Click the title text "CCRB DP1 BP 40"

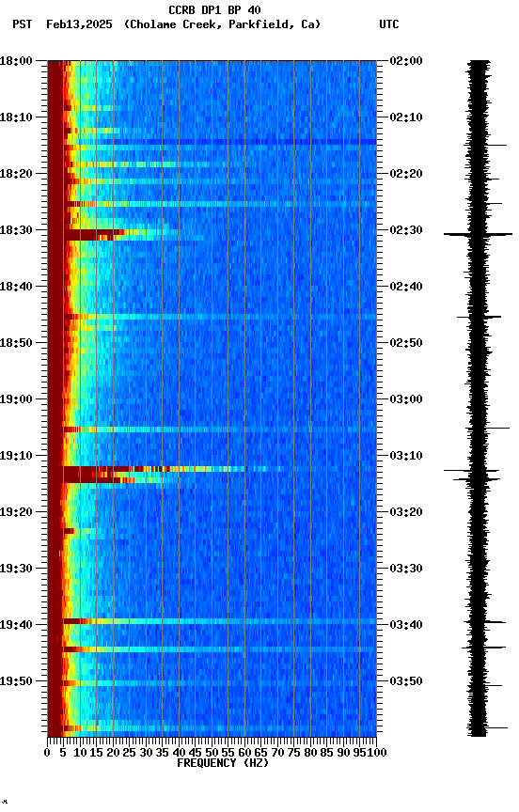[x=214, y=10]
